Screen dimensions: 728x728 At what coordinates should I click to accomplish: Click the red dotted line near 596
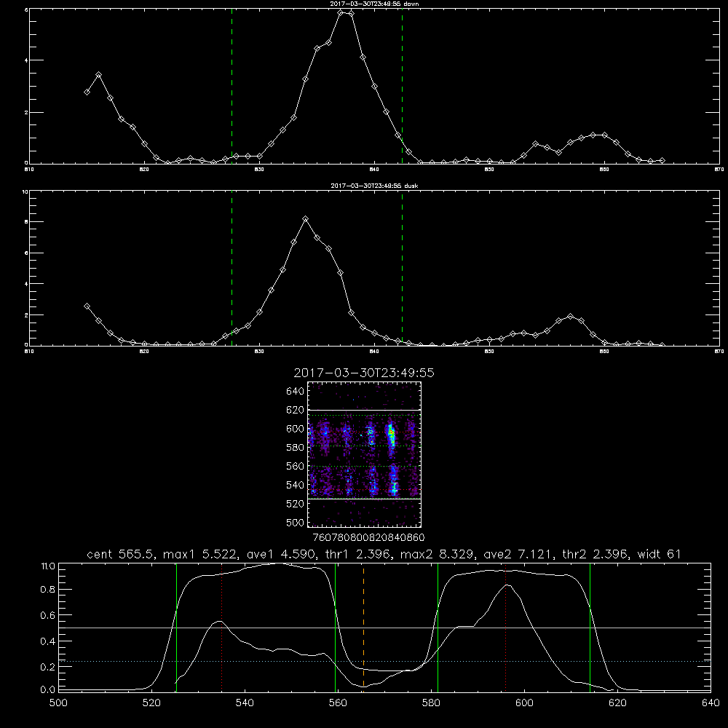pos(506,627)
